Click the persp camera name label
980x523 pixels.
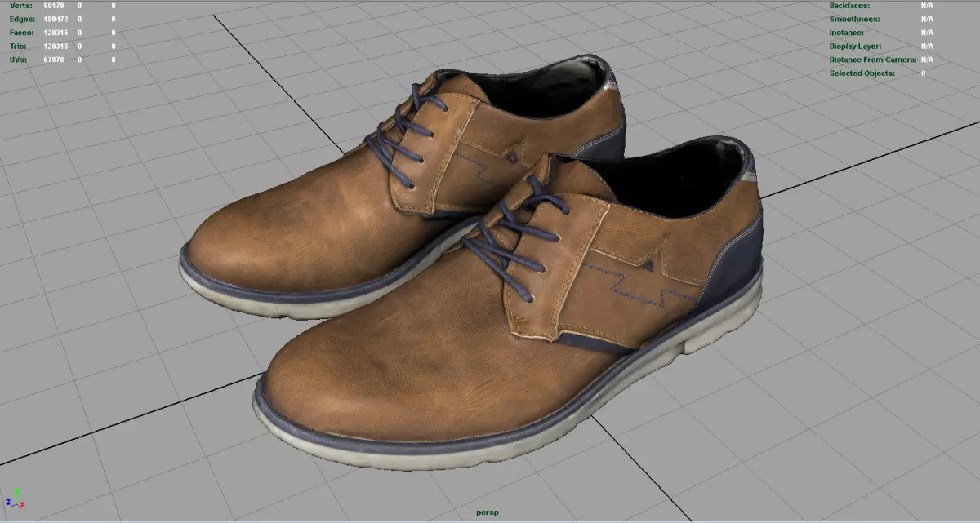[x=488, y=512]
